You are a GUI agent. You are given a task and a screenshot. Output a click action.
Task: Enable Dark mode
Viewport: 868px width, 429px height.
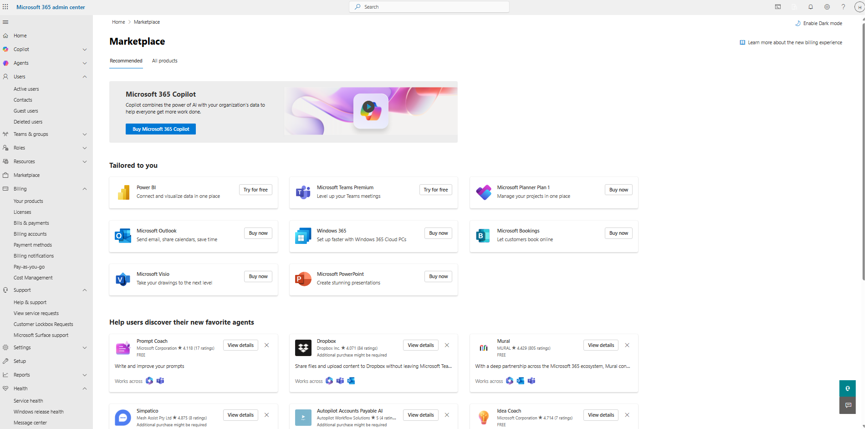click(819, 23)
